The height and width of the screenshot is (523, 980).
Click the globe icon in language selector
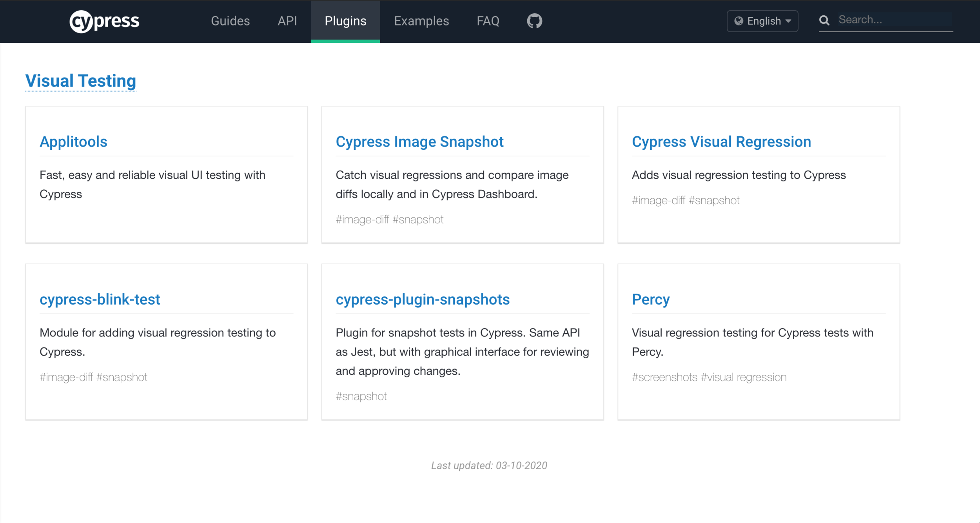[739, 21]
